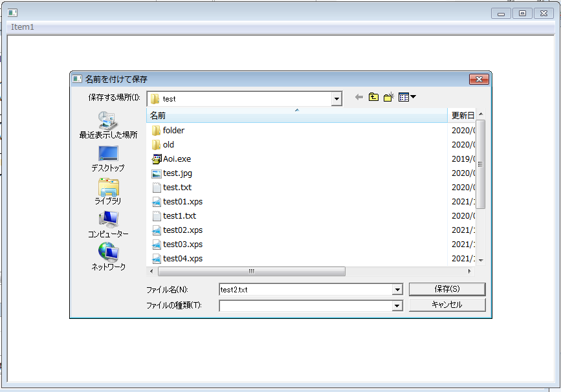Screen dimensions: 561x392
Task: Expand the save location (保存する場所) dropdown
Action: pyautogui.click(x=336, y=99)
